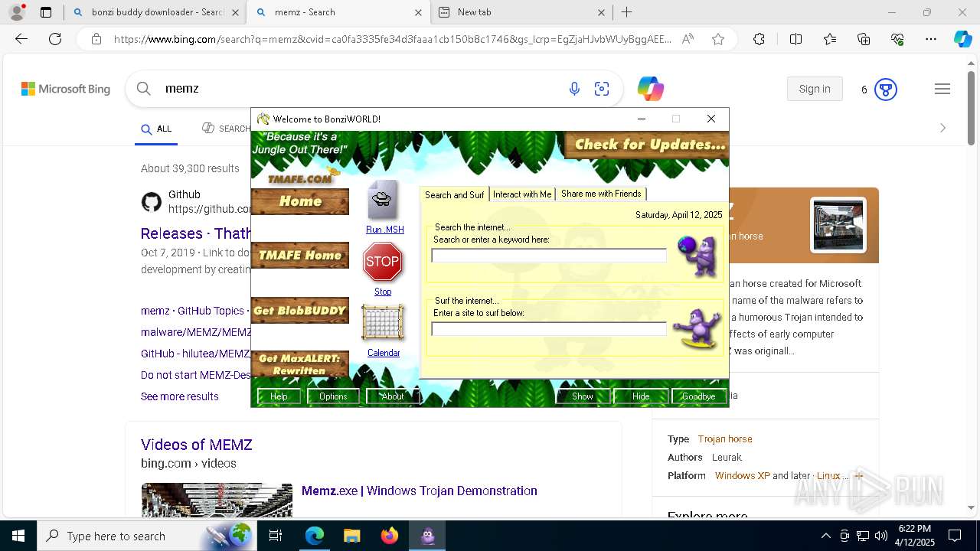Click Bing voice search microphone icon
The width and height of the screenshot is (980, 551).
point(574,90)
